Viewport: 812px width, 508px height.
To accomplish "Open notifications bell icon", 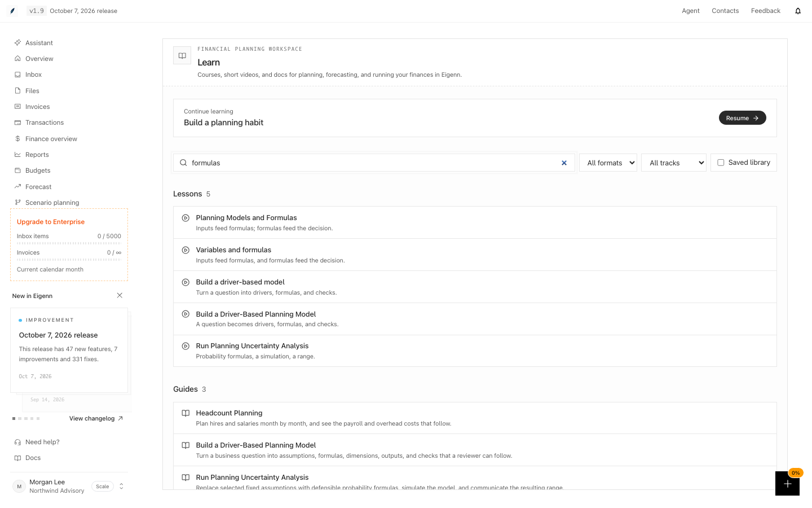I will [x=798, y=11].
